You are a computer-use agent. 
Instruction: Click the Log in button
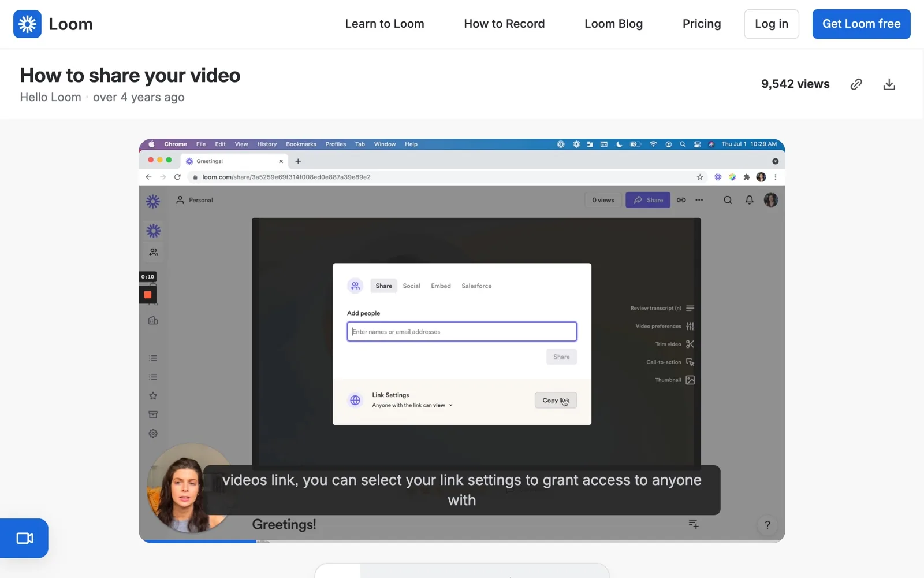click(x=772, y=24)
